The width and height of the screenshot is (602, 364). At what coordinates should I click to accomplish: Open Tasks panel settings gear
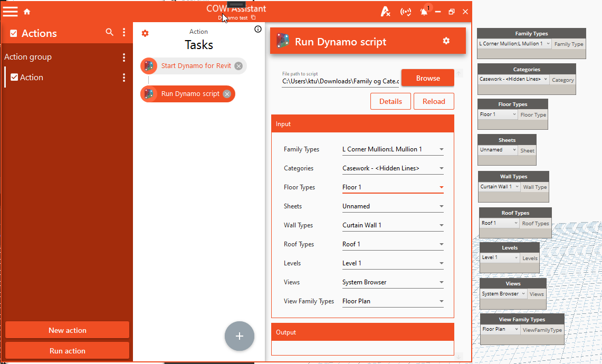pos(145,33)
